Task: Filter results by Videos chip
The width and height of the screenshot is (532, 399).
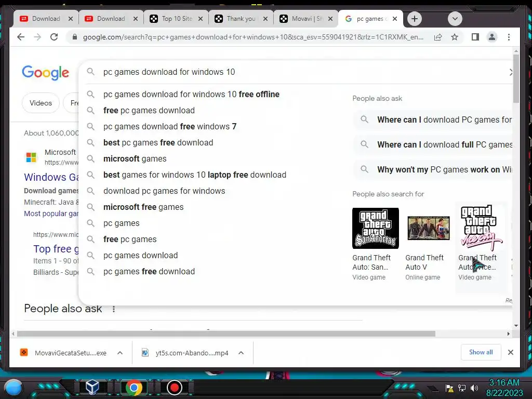Action: (x=41, y=103)
